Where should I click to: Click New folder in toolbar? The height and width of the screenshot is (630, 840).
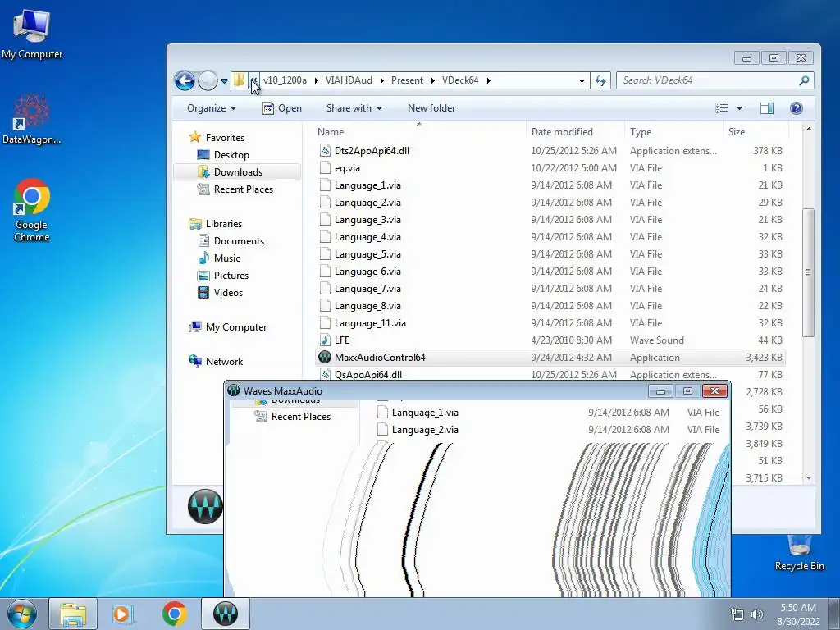(x=431, y=108)
